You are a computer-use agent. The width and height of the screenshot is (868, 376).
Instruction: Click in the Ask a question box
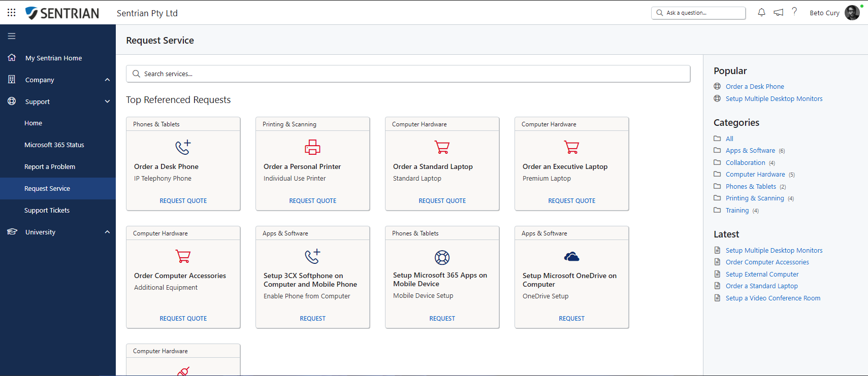698,13
